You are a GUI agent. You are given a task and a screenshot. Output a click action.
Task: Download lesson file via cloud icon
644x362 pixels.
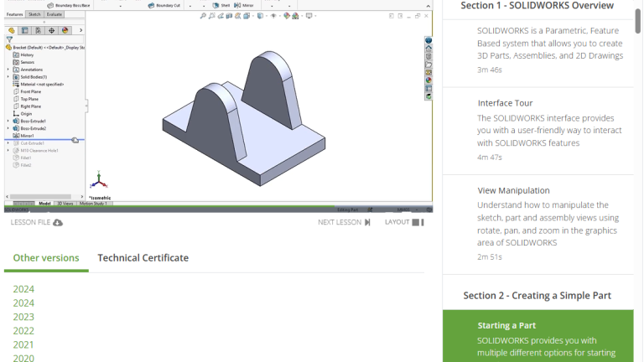click(x=58, y=222)
